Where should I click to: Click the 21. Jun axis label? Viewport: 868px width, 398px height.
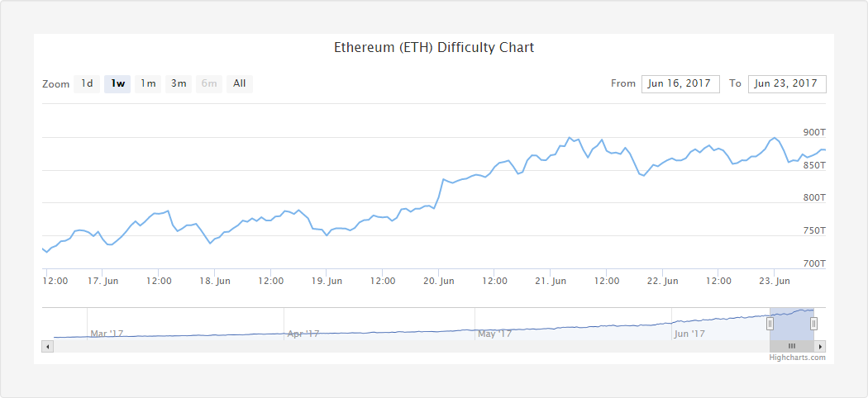click(551, 282)
